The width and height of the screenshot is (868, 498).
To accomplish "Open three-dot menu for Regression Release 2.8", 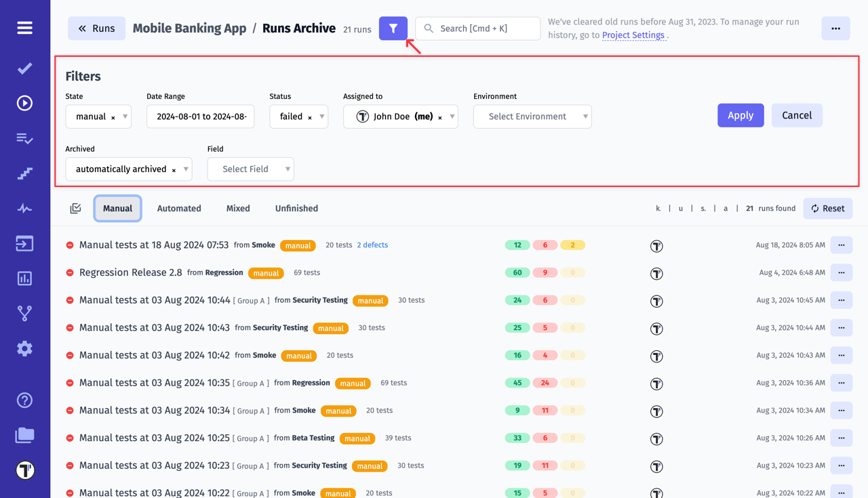I will tap(842, 273).
